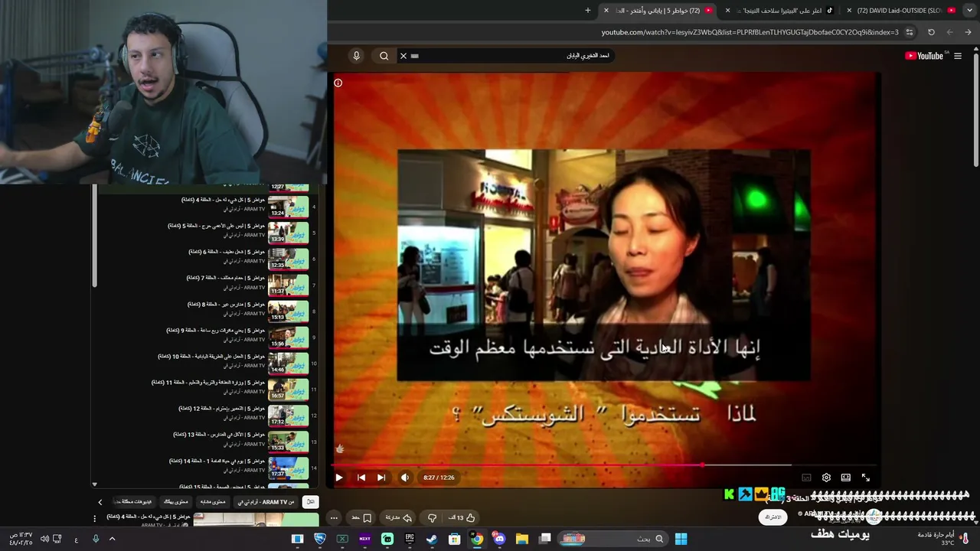Screen dimensions: 980x551
Task: Open playlist episode 11 thumbnail (16:57)
Action: click(x=288, y=390)
